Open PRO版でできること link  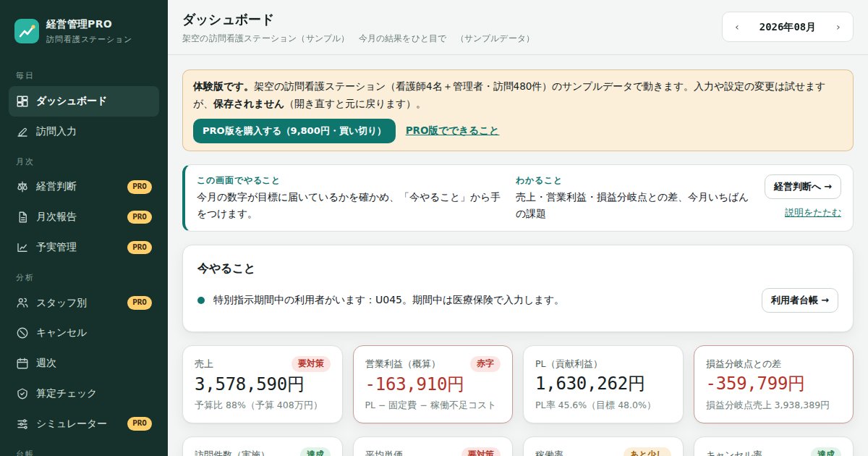(x=452, y=131)
